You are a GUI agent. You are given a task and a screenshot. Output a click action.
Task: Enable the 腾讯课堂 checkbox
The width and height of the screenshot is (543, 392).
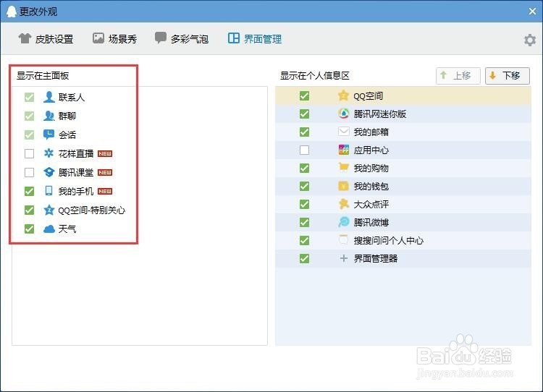tap(30, 172)
